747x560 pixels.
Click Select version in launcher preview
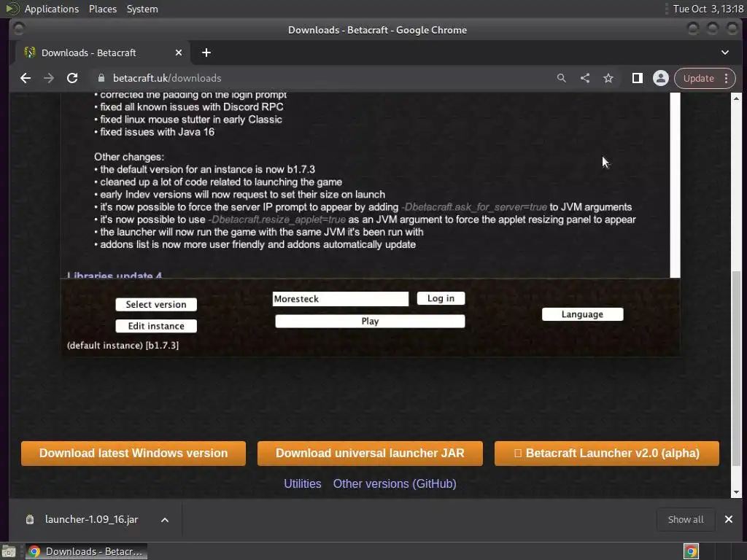click(x=156, y=304)
